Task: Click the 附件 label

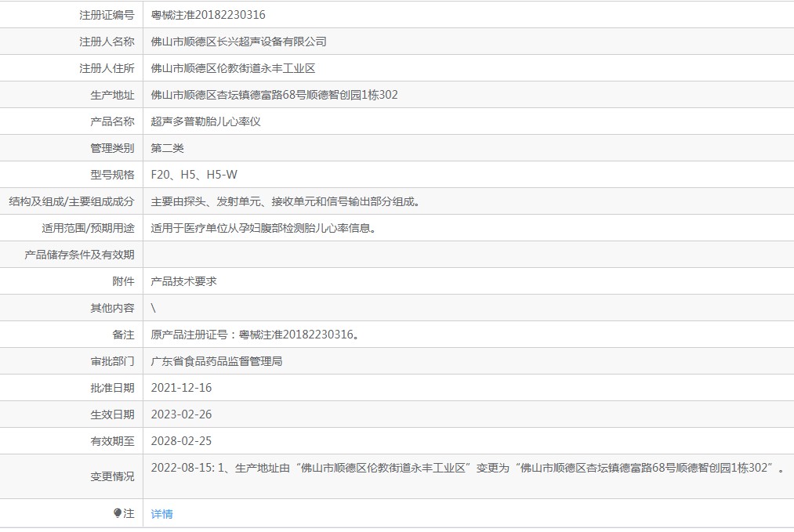Action: [x=124, y=281]
